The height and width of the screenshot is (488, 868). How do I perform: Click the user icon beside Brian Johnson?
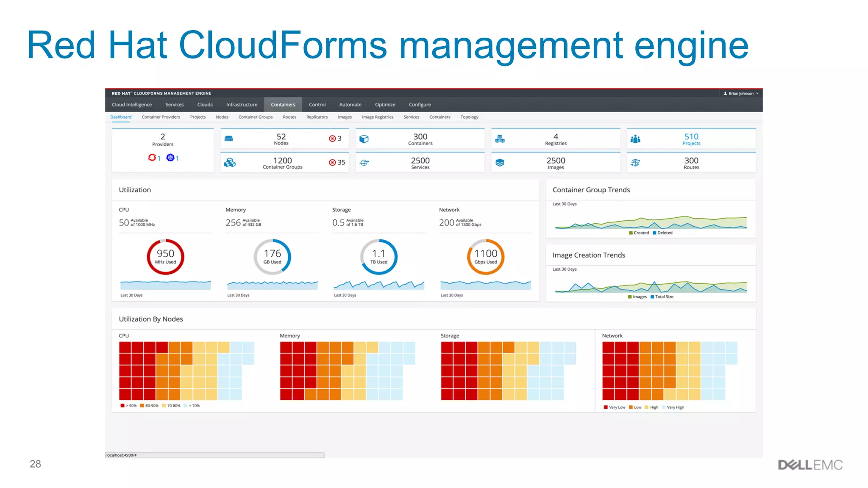point(725,94)
